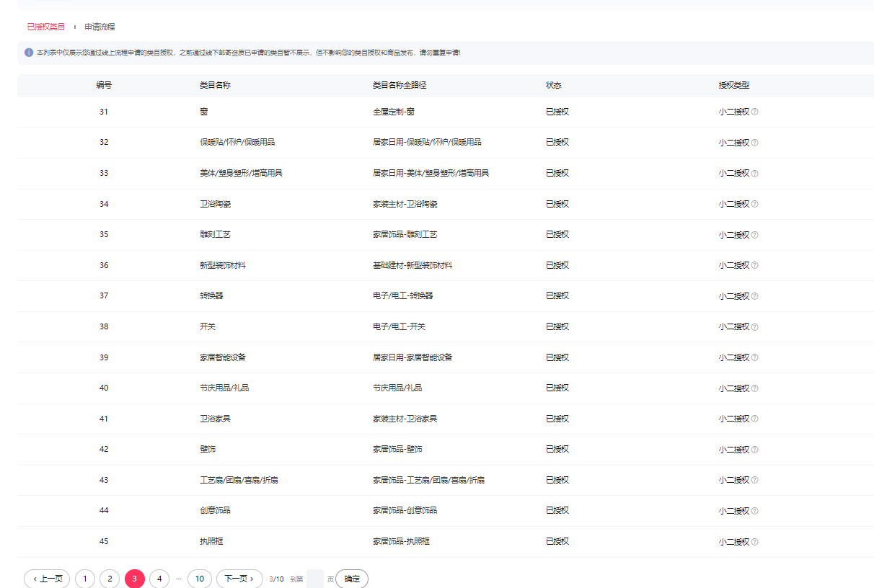874x588 pixels.
Task: Click the question icon for row 37 转换器
Action: click(x=755, y=296)
